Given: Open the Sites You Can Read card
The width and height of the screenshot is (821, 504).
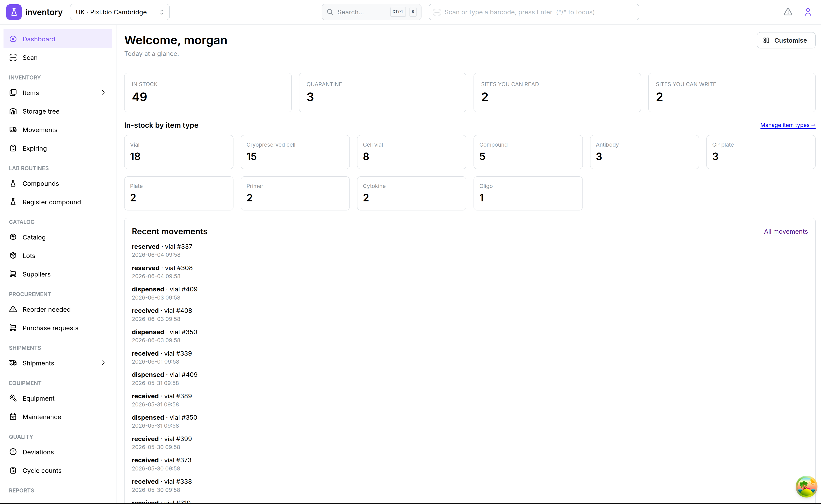Looking at the screenshot, I should 557,93.
